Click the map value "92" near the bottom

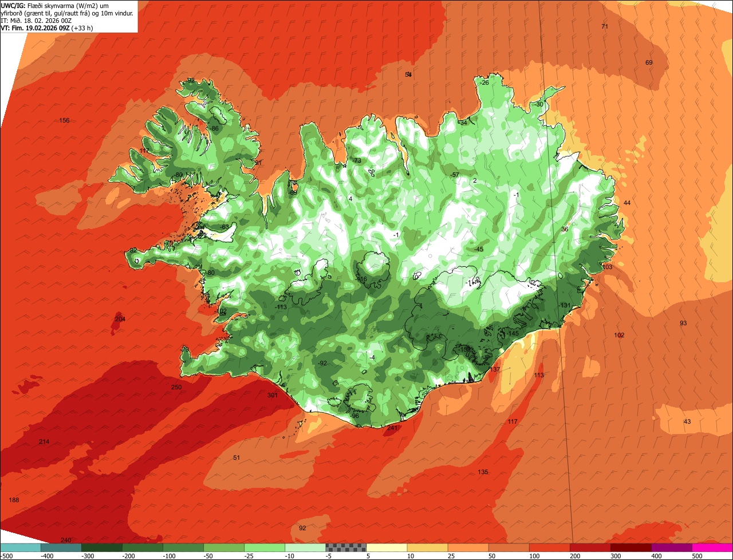tap(302, 527)
